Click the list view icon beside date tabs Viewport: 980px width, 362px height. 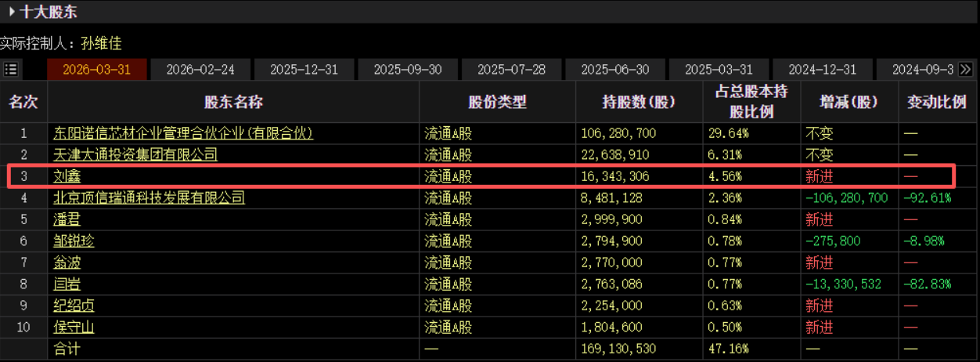pos(11,69)
